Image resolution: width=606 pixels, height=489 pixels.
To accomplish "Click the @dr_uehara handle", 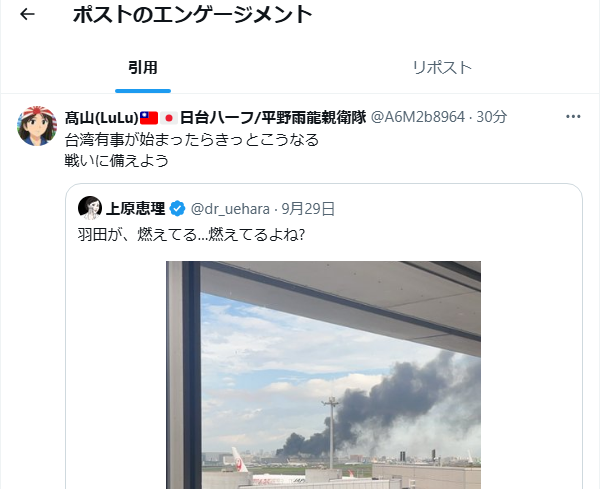I will (230, 209).
